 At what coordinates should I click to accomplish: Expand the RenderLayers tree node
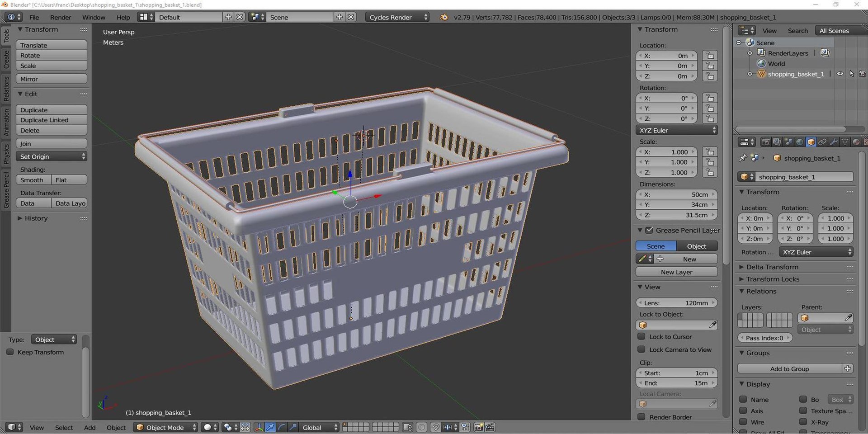750,53
